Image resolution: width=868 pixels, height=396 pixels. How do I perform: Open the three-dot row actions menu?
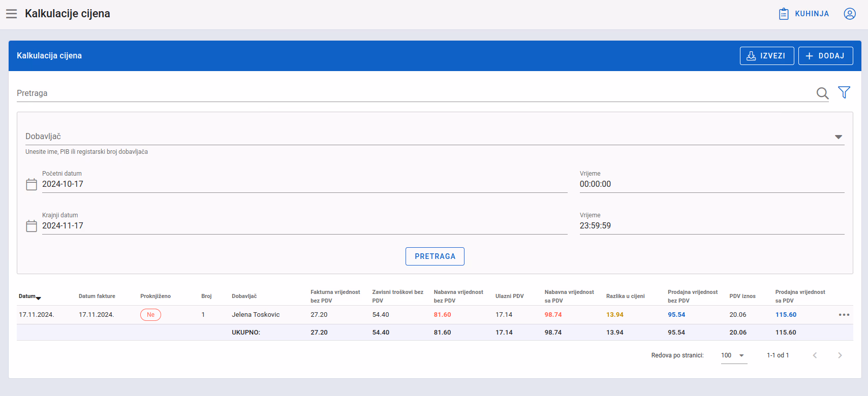point(844,315)
